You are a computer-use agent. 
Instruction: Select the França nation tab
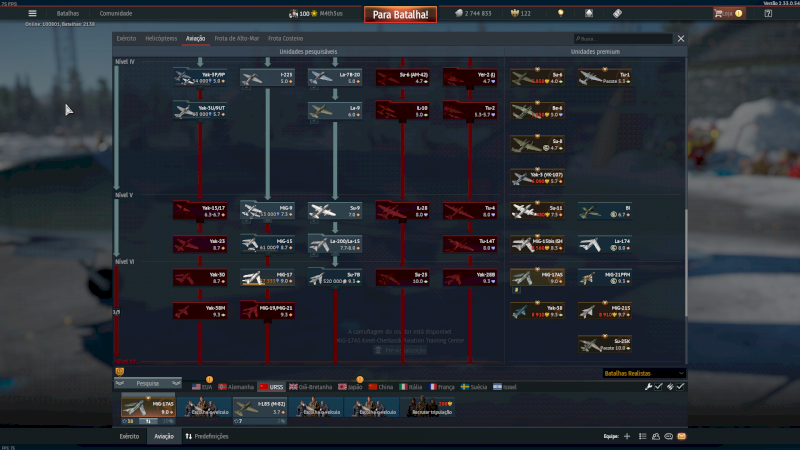[x=442, y=387]
